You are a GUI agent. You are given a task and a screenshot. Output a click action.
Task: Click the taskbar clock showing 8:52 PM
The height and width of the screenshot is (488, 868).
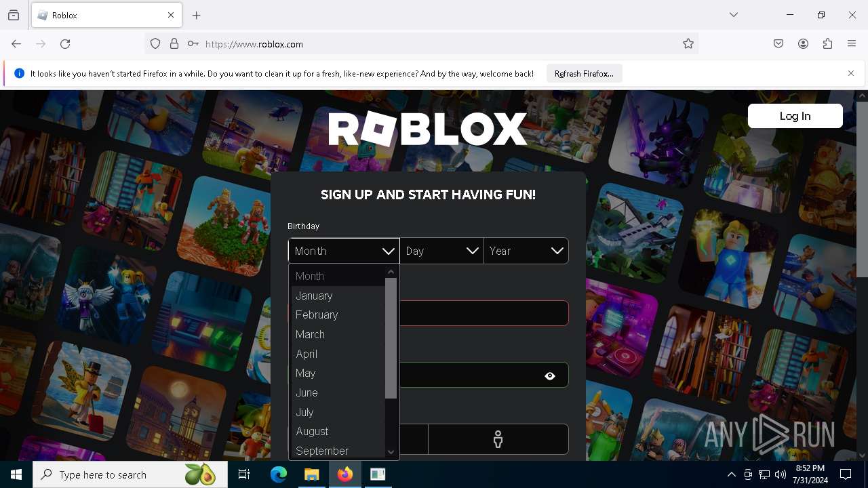click(x=810, y=474)
